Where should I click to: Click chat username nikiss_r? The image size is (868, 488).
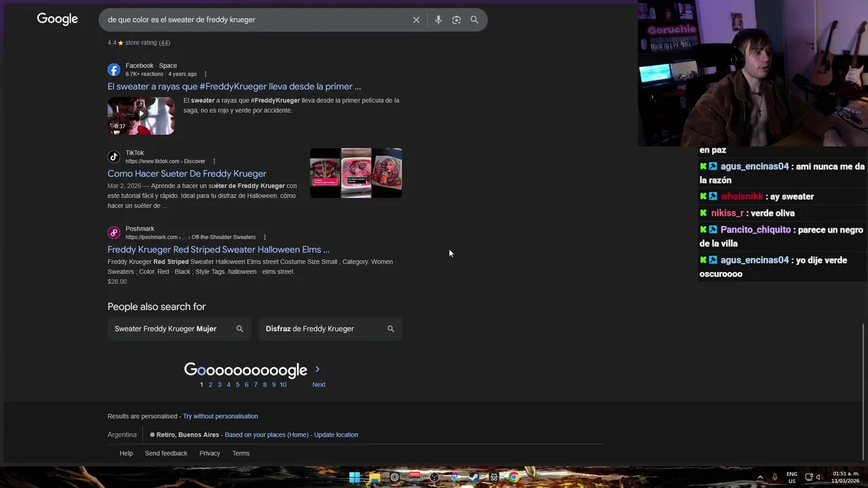728,213
